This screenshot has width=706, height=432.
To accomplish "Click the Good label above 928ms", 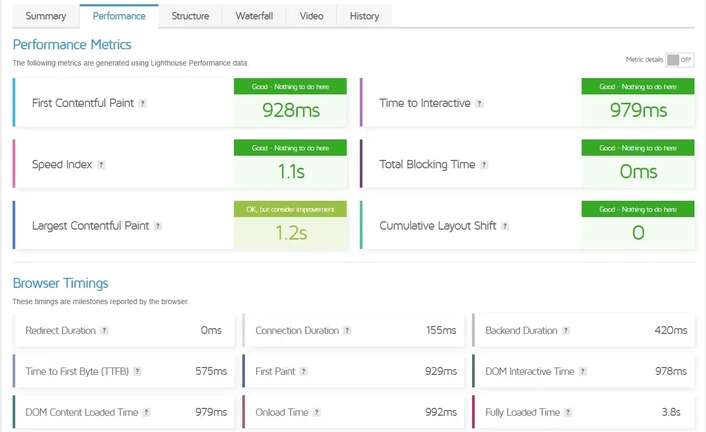I will (x=290, y=86).
